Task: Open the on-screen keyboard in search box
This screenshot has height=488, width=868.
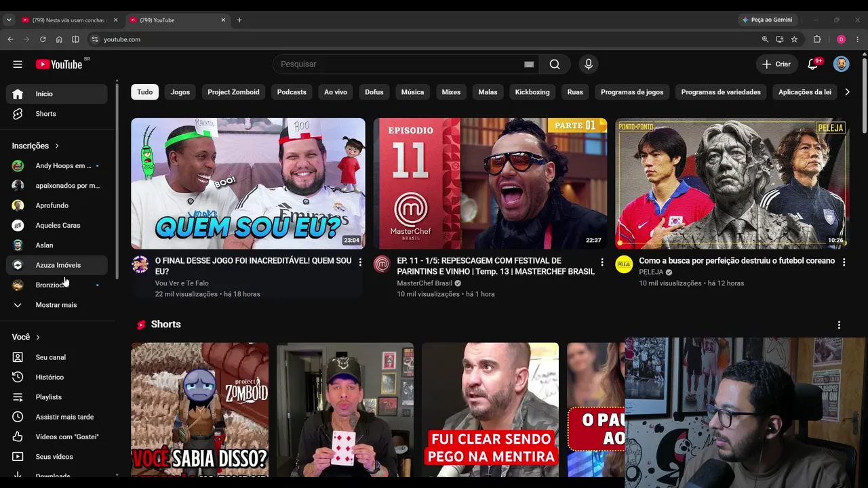Action: pos(529,64)
